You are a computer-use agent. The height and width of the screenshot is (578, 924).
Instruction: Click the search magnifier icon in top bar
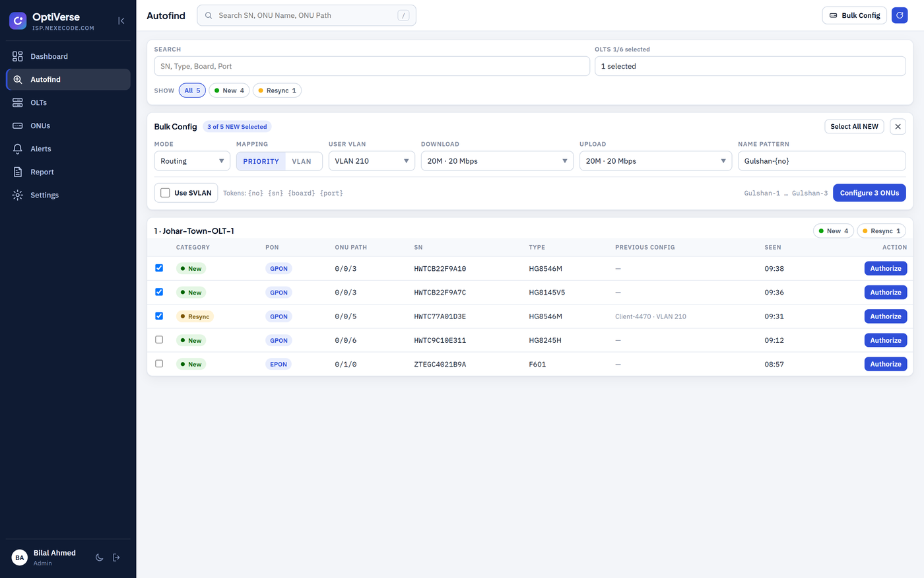coord(209,15)
